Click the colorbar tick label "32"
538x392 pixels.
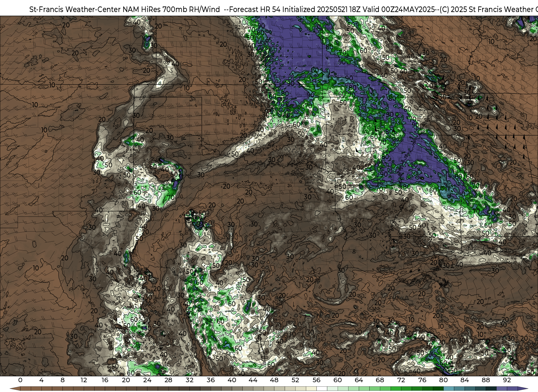click(189, 380)
